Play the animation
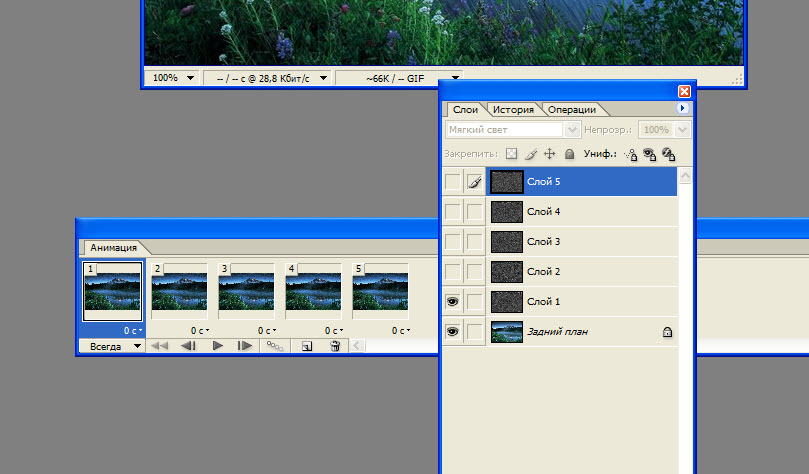The width and height of the screenshot is (809, 474). click(x=218, y=346)
